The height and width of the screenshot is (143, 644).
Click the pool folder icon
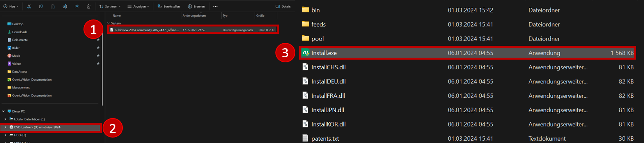tap(305, 38)
